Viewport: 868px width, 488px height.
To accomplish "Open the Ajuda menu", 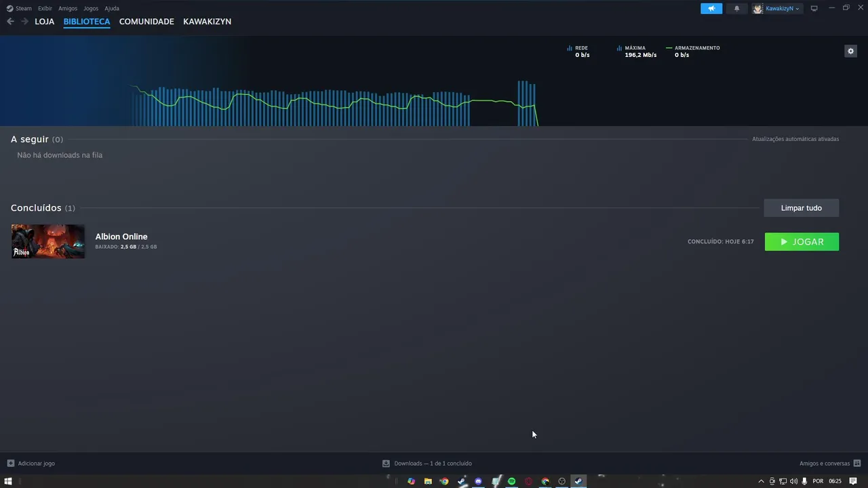I will point(112,8).
